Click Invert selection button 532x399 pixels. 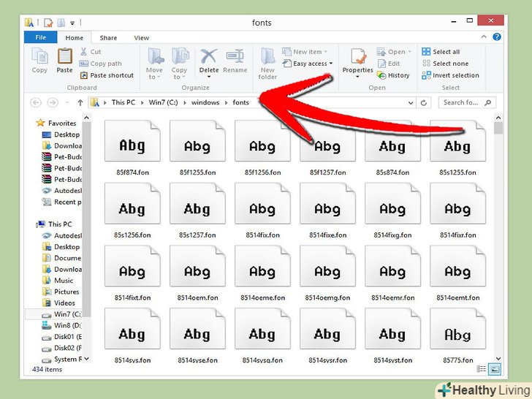tap(449, 75)
